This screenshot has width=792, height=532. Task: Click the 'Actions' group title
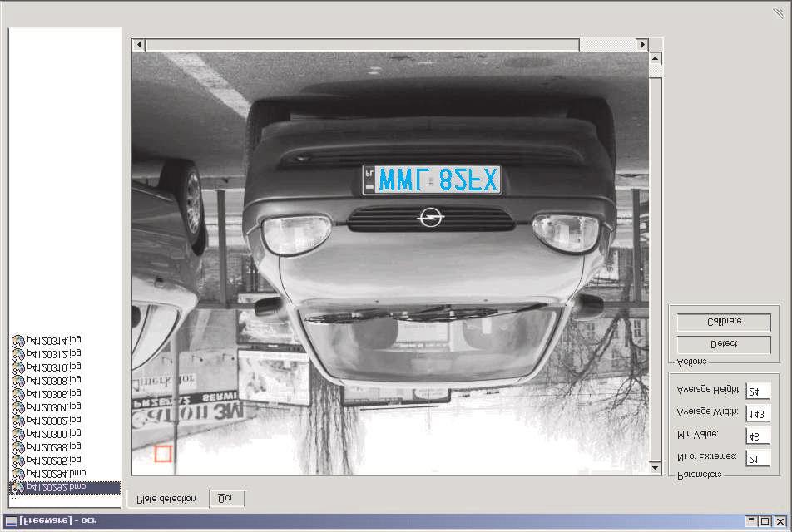click(x=691, y=362)
